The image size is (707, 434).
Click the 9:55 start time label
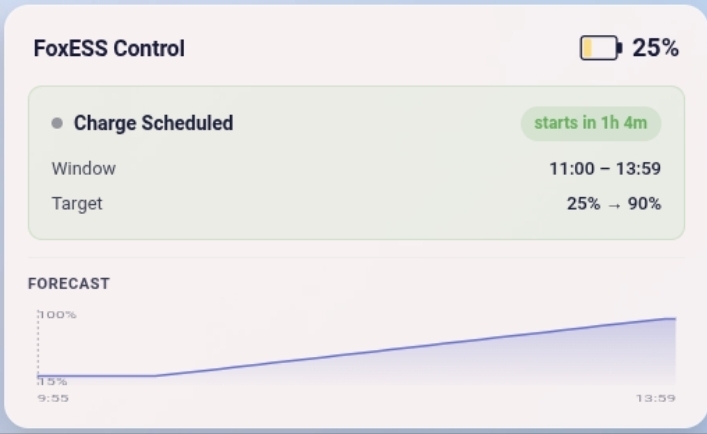53,398
